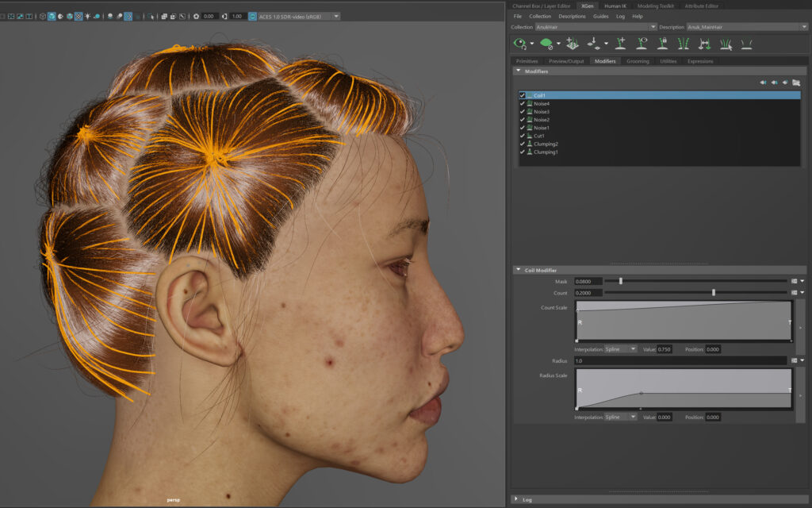Click the ACES color management toggle icon
This screenshot has height=508, width=812.
tap(253, 16)
